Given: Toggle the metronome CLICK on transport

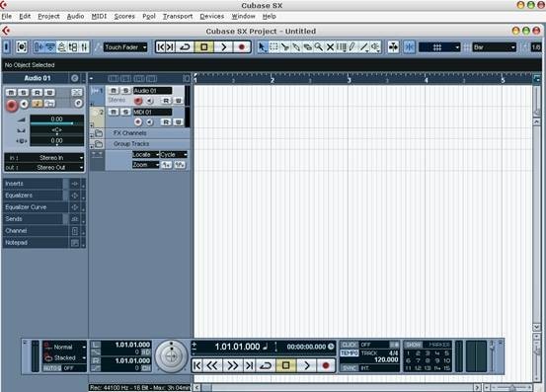Looking at the screenshot, I should (350, 345).
